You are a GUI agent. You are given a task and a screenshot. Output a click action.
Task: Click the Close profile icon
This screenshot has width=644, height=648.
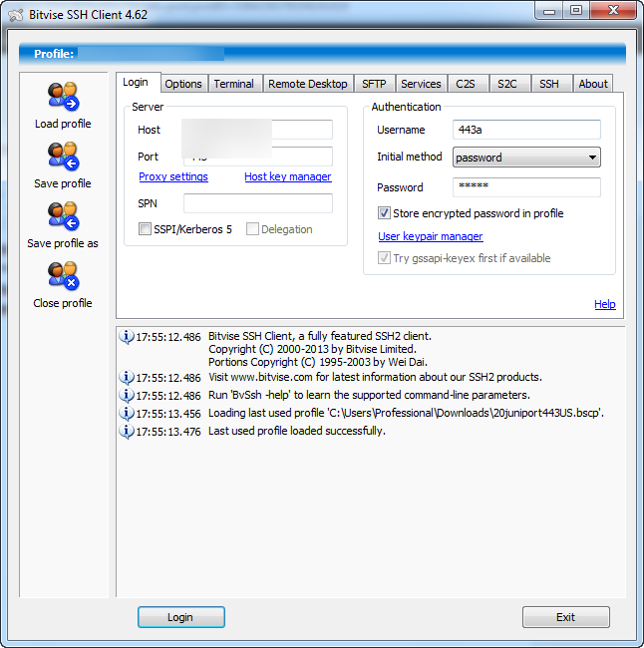pos(63,276)
